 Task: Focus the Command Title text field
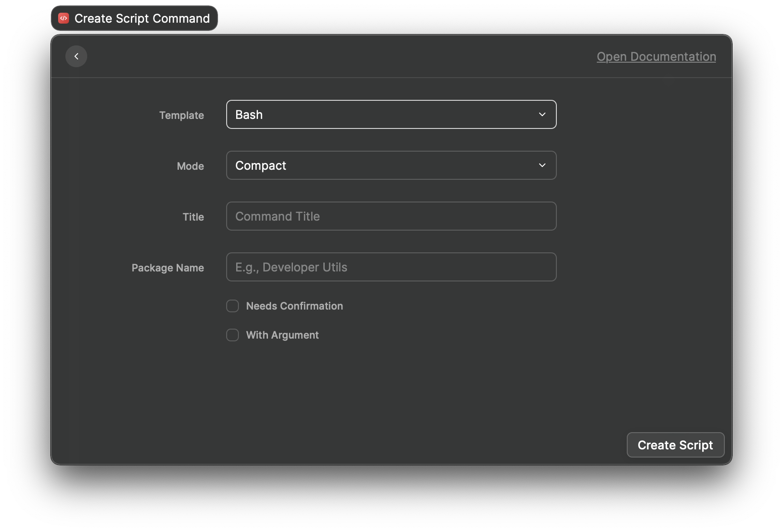coord(391,216)
